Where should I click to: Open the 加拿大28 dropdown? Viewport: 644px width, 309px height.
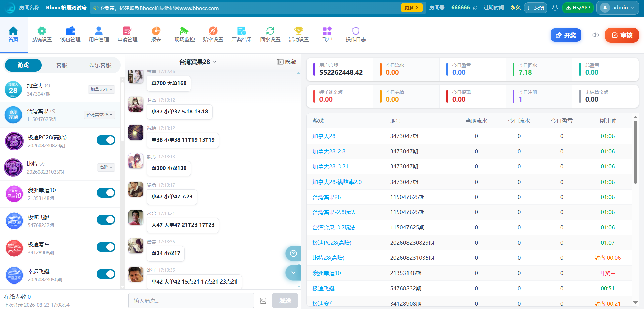101,89
